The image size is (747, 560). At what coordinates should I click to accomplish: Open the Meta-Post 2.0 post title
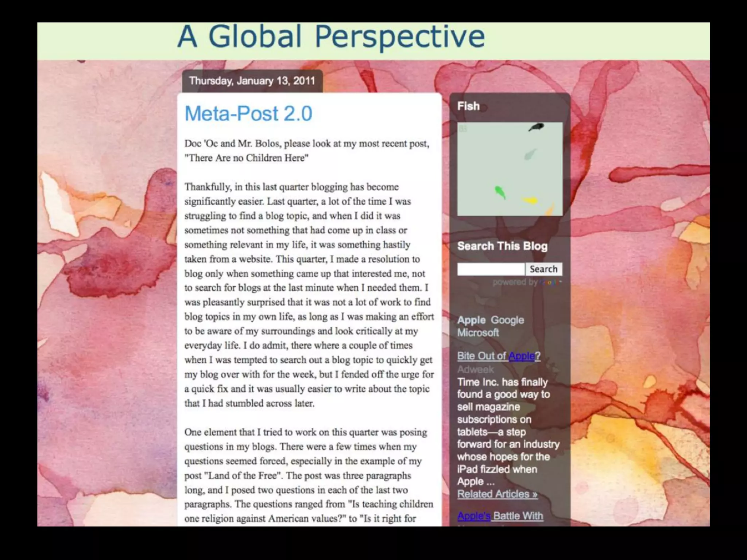click(248, 113)
